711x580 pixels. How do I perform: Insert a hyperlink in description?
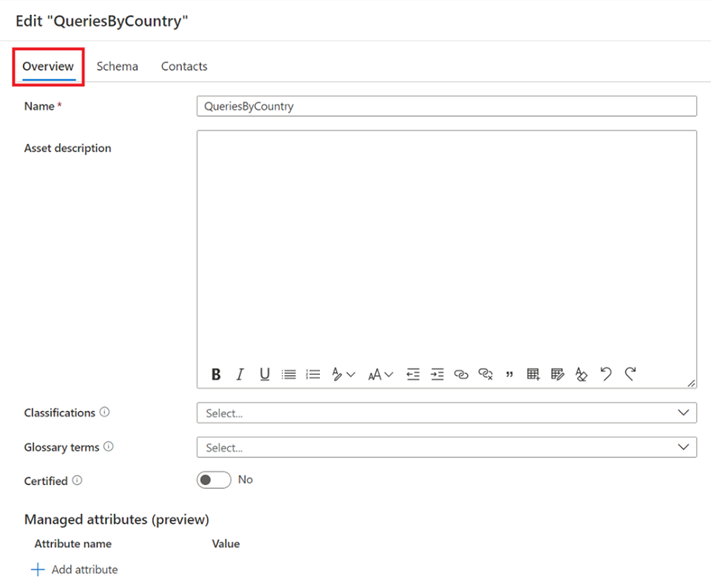461,375
